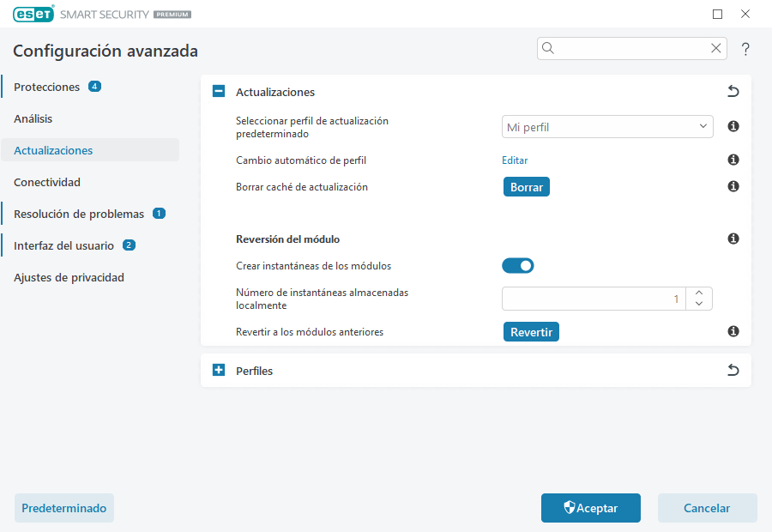Collapse the Actualizaciones section
The width and height of the screenshot is (772, 532).
[219, 91]
